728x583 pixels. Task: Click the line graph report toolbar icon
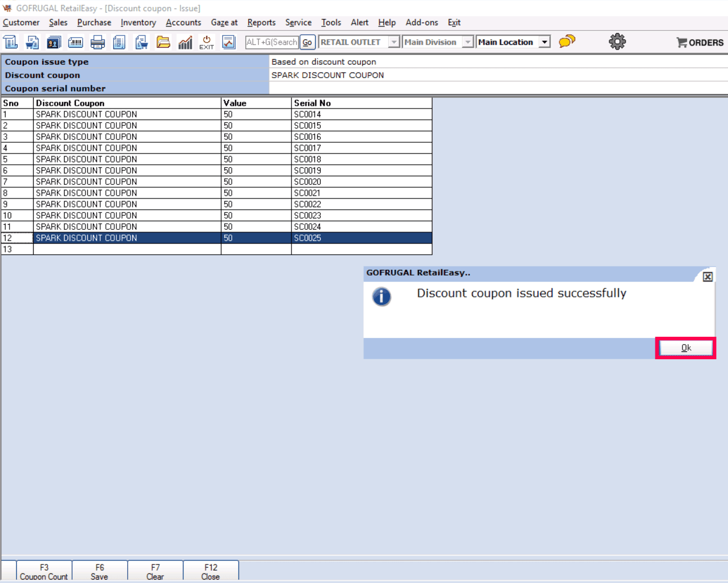click(x=228, y=42)
